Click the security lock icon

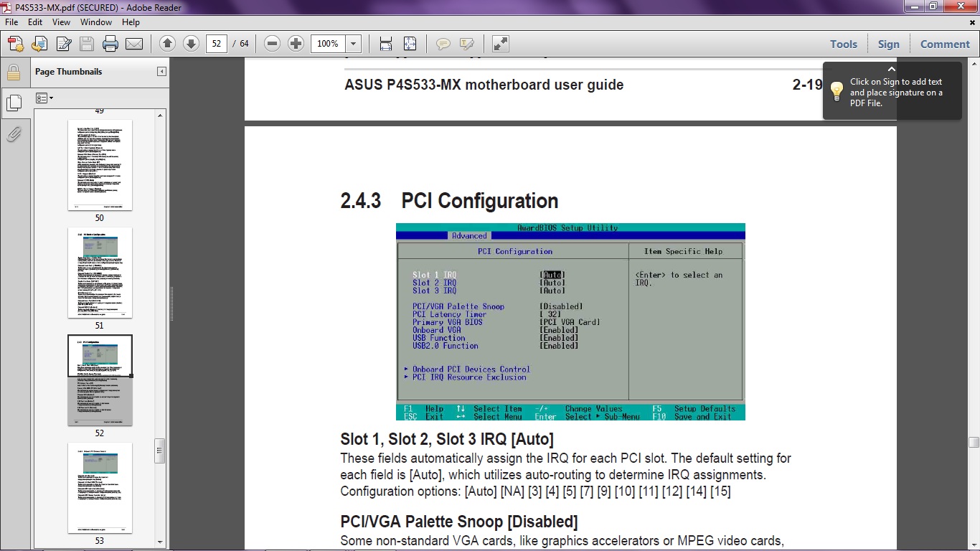[13, 72]
